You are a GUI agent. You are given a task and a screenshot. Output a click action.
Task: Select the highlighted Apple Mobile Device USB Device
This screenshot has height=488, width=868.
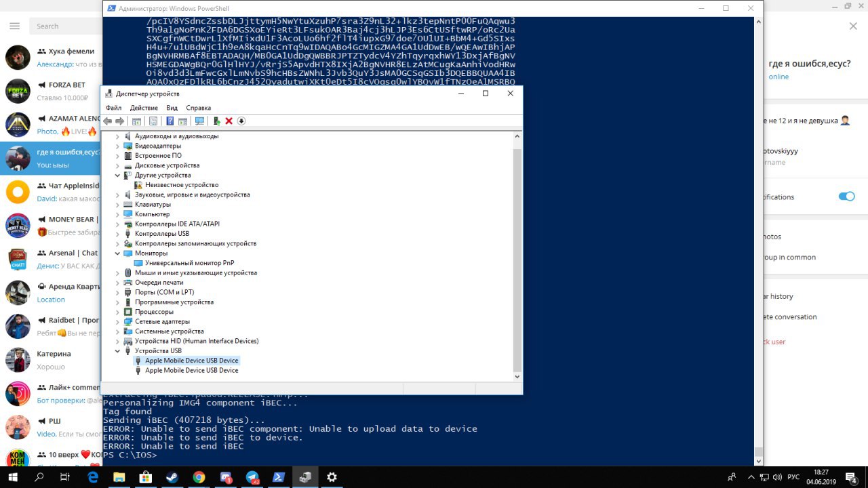tap(192, 361)
